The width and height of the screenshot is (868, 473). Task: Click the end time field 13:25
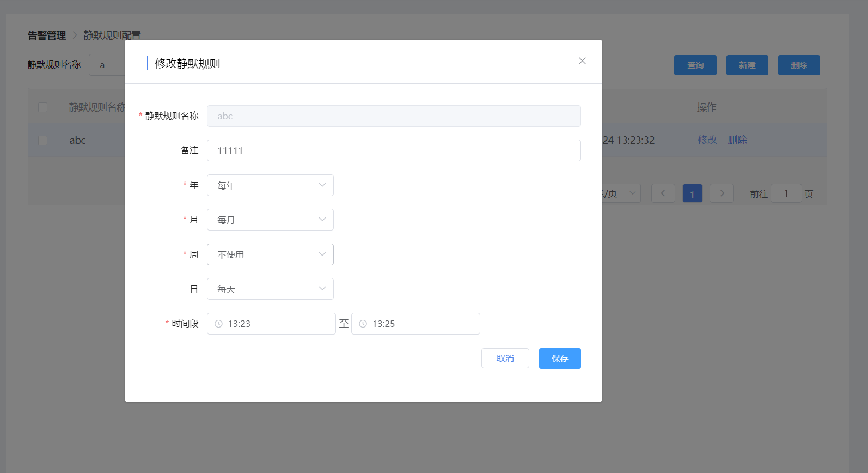point(415,324)
